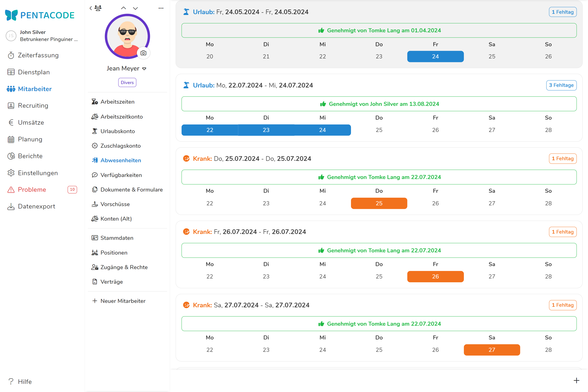Open the three-dots more options menu

[x=161, y=8]
